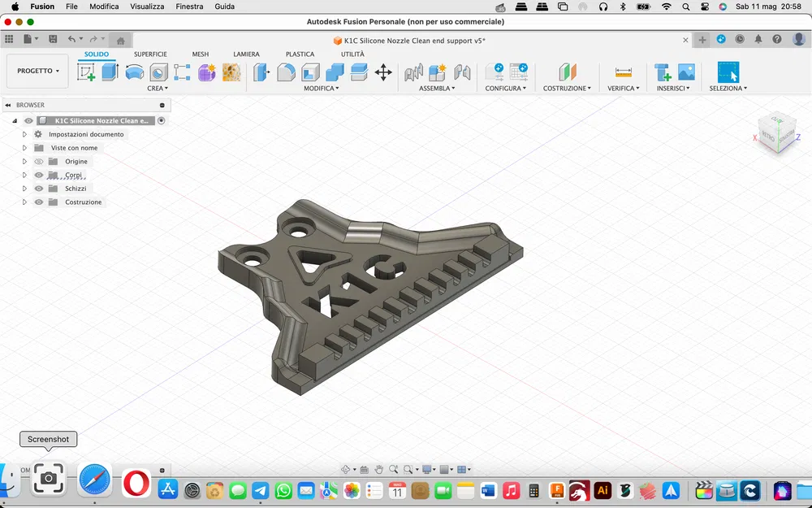812x508 pixels.
Task: Show the Origine folder visibility
Action: tap(38, 161)
